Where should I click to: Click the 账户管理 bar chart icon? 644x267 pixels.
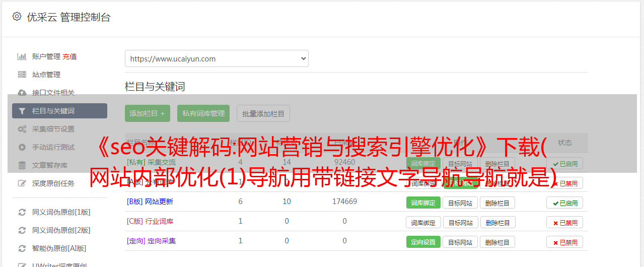point(22,56)
